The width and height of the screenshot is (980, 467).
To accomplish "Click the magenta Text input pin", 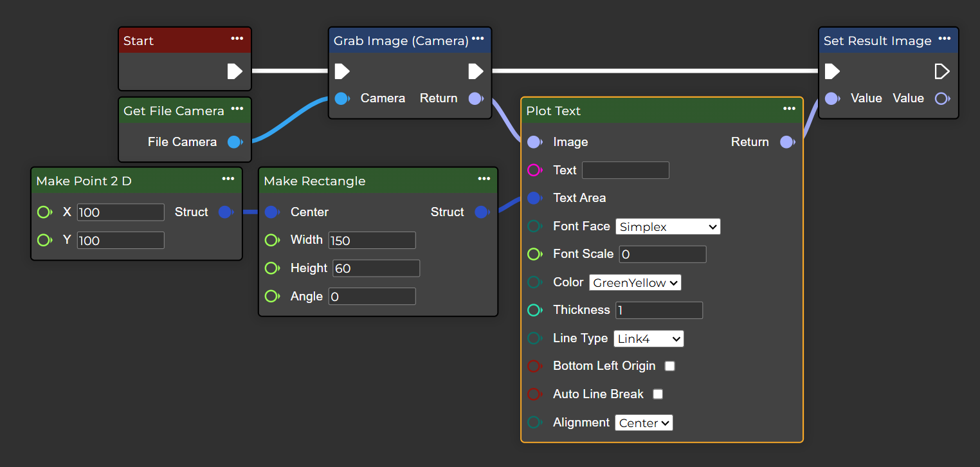I will (x=534, y=170).
